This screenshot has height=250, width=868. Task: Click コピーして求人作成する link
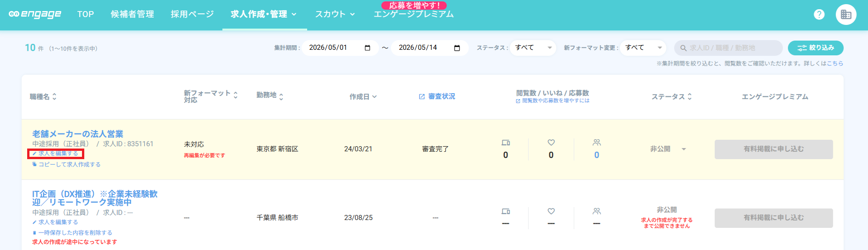(66, 164)
